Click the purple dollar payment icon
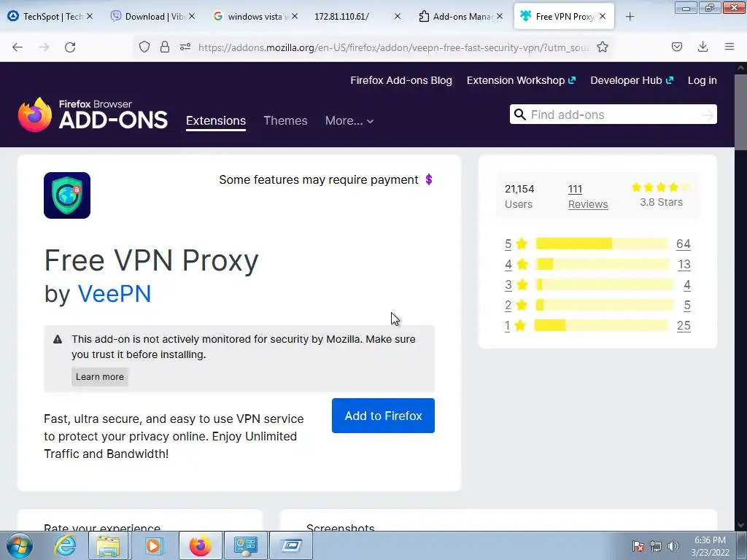The width and height of the screenshot is (747, 560). 429,179
